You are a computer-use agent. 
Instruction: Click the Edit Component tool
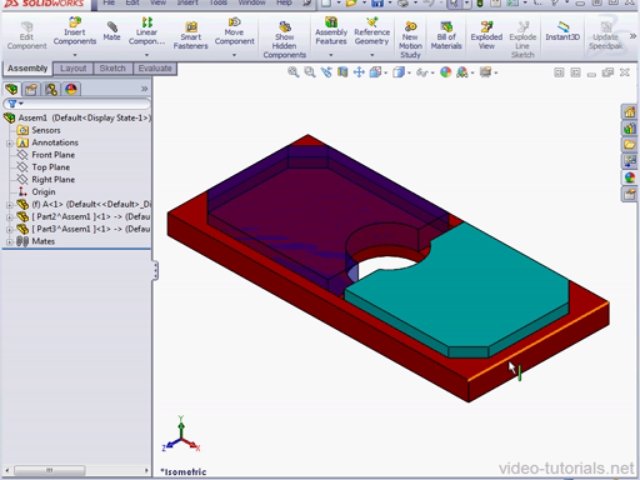(27, 36)
